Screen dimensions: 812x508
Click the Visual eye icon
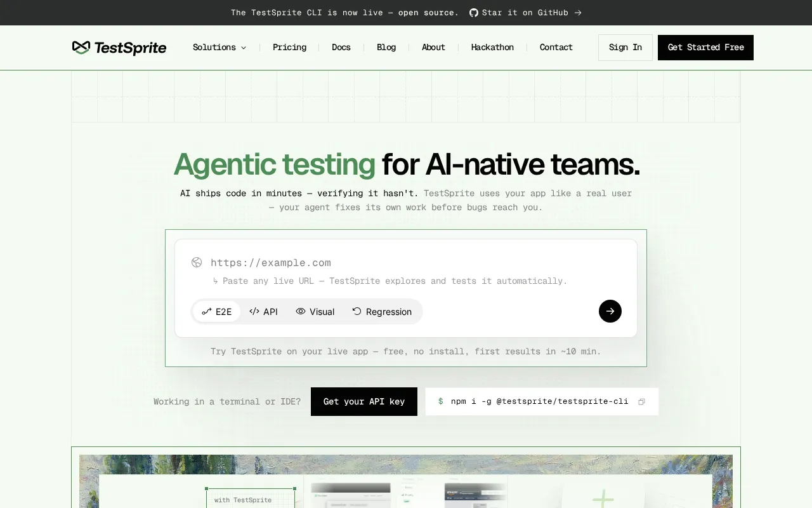tap(301, 311)
